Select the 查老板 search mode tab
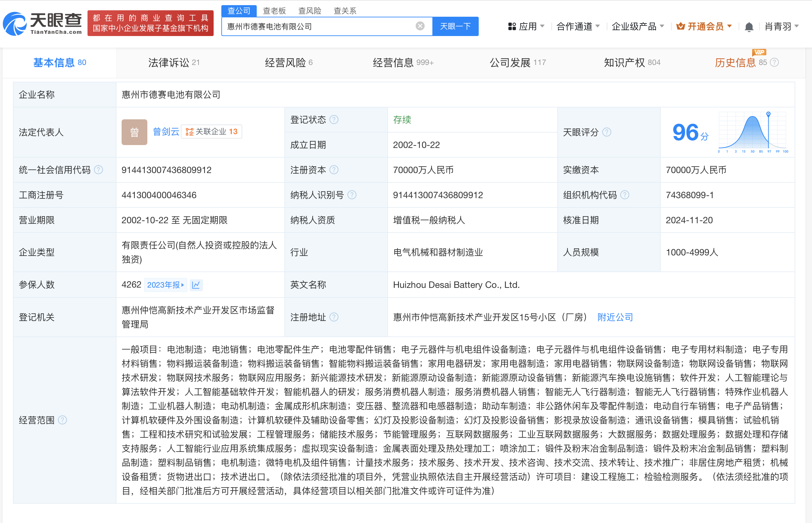812x523 pixels. pyautogui.click(x=274, y=11)
